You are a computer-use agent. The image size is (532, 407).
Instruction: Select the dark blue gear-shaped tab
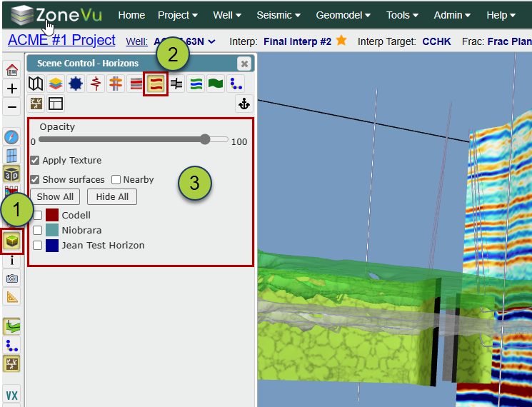(x=75, y=84)
